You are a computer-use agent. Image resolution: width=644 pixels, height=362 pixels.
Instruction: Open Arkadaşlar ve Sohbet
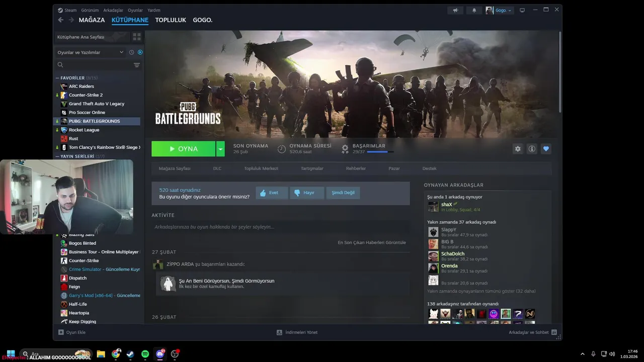point(533,332)
